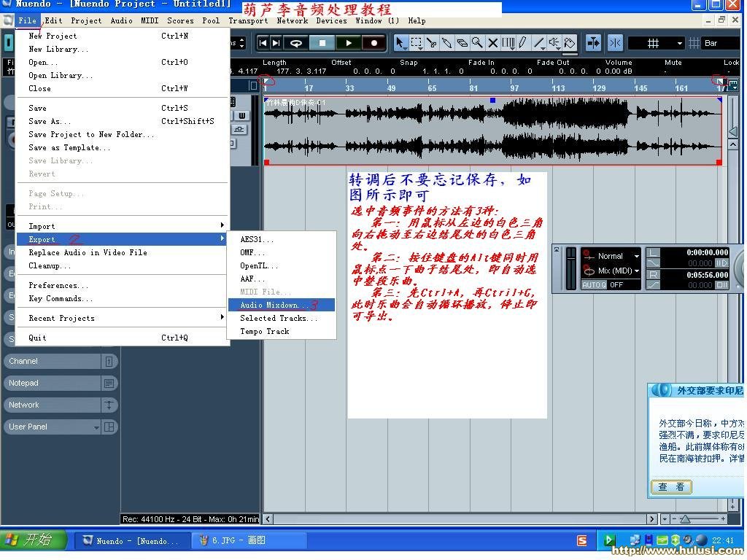Toggle Autoscroll in the toolbar
This screenshot has height=560, width=747.
(x=594, y=43)
